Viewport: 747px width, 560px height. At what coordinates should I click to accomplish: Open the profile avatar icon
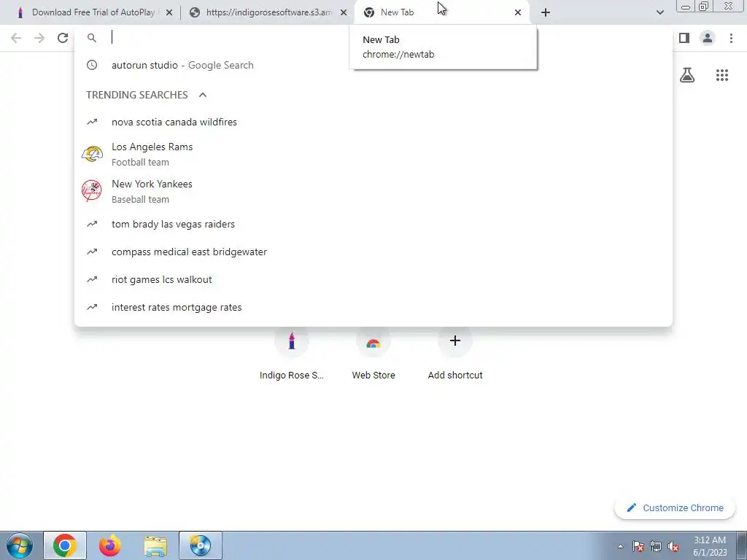(708, 38)
